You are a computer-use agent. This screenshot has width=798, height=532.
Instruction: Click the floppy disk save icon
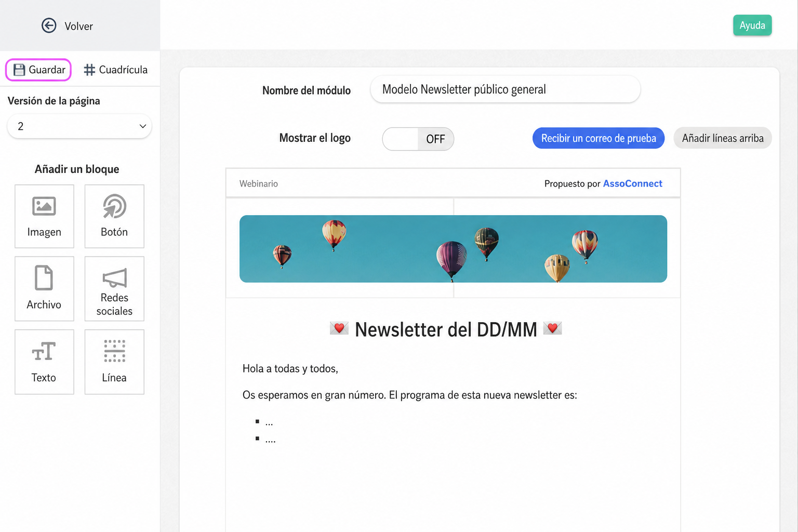coord(19,70)
